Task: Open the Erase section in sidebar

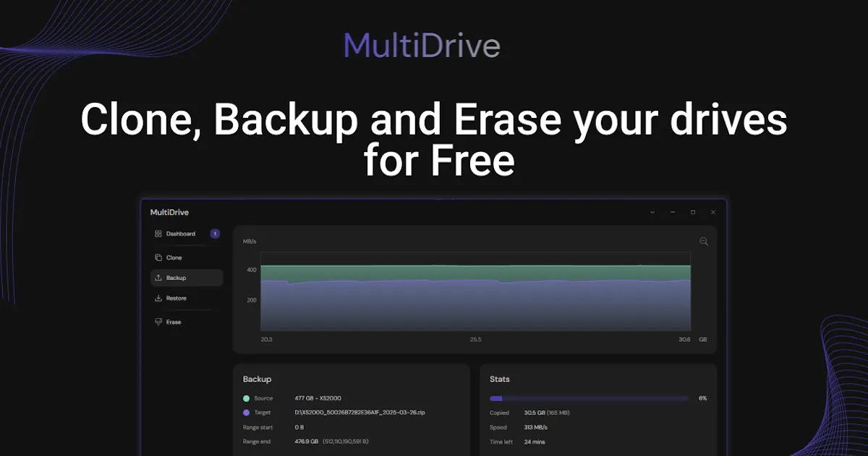Action: pyautogui.click(x=168, y=321)
